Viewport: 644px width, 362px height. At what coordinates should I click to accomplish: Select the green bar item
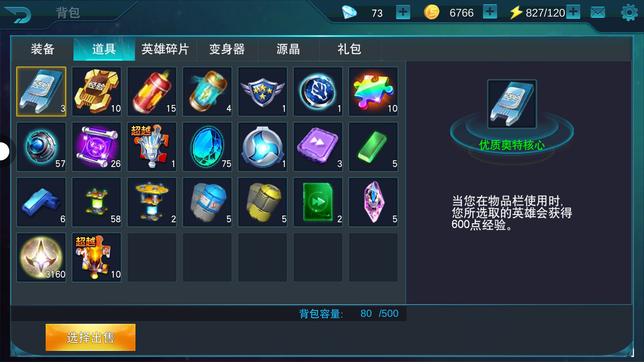373,147
